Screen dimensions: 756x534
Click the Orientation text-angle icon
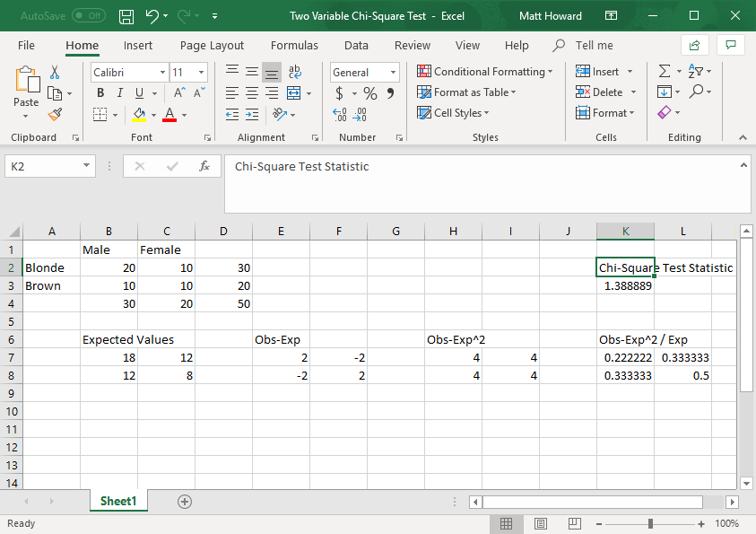coord(280,114)
